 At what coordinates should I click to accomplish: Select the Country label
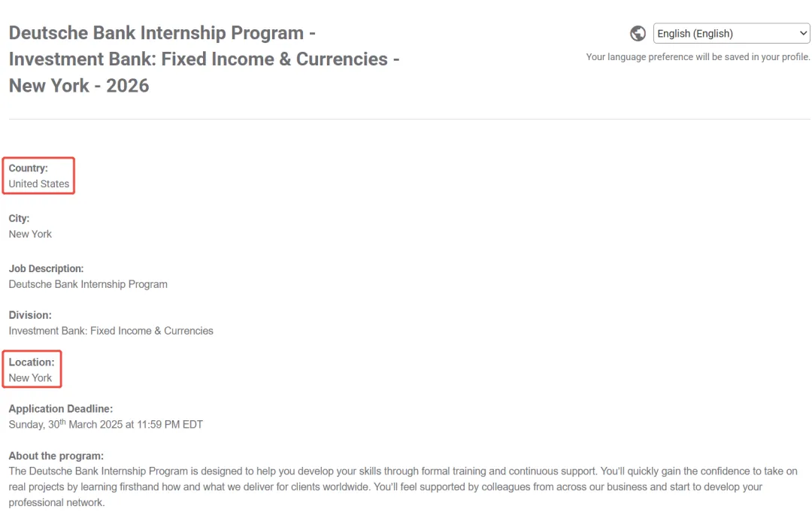coord(28,168)
